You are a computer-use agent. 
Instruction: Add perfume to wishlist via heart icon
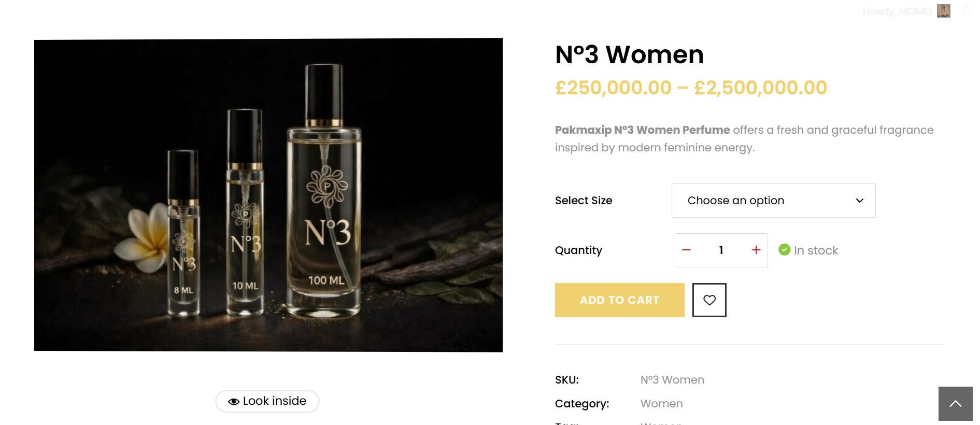point(709,300)
